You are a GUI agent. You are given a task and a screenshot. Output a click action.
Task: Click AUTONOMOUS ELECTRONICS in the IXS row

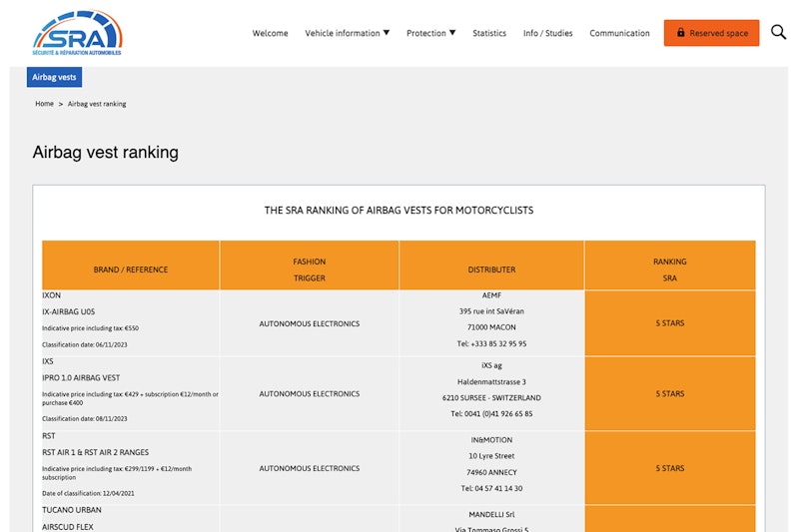[310, 394]
